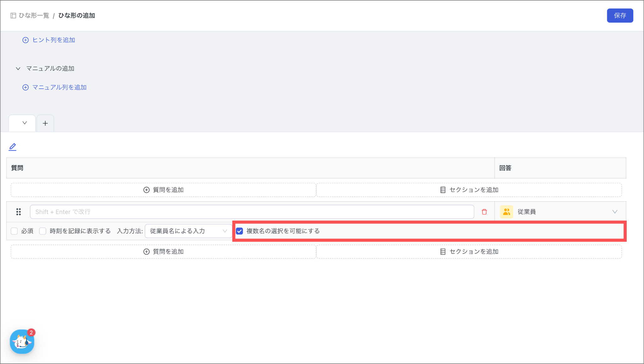644x364 pixels.
Task: Click the red trash delete icon
Action: (x=484, y=212)
